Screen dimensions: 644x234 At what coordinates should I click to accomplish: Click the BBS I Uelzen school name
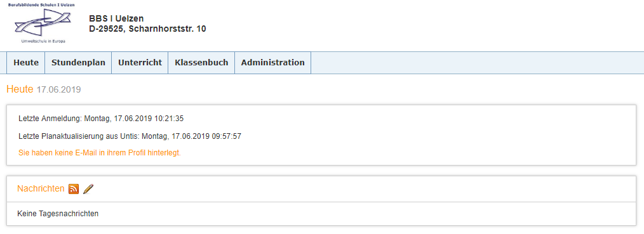coord(116,19)
